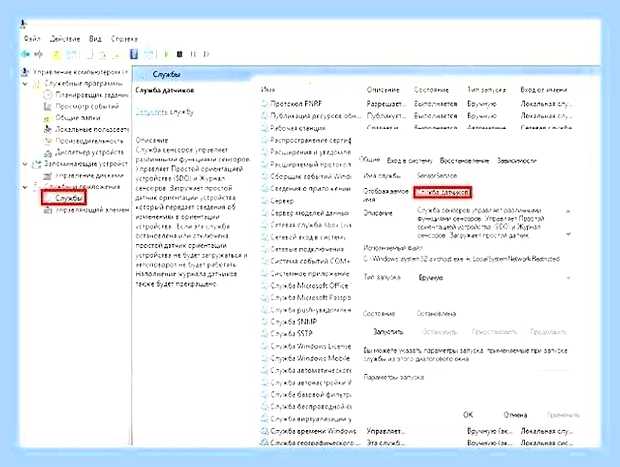Click the yellow Up one level toolbar icon

56,55
